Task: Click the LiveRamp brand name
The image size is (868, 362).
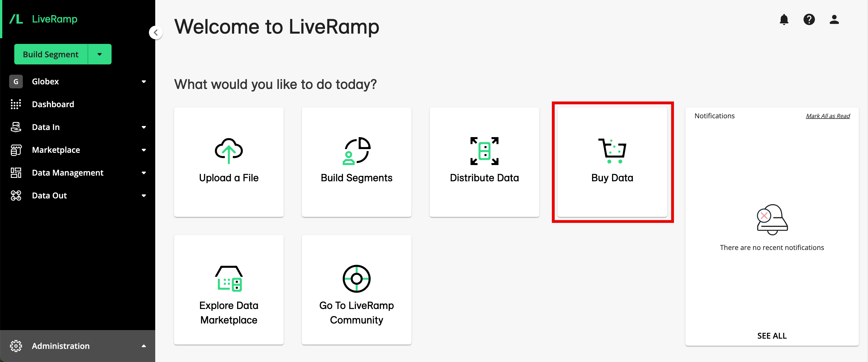Action: [54, 19]
